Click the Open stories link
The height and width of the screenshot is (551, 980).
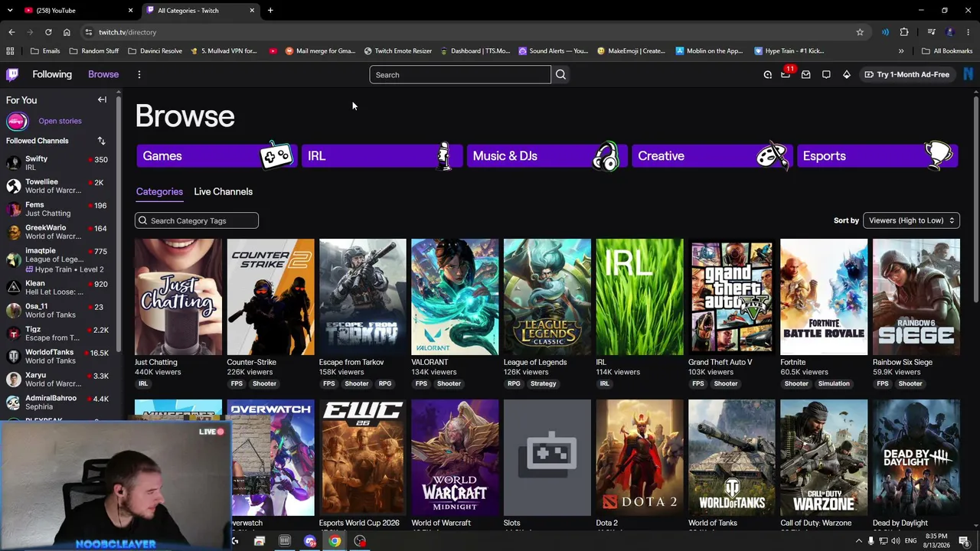tap(60, 121)
